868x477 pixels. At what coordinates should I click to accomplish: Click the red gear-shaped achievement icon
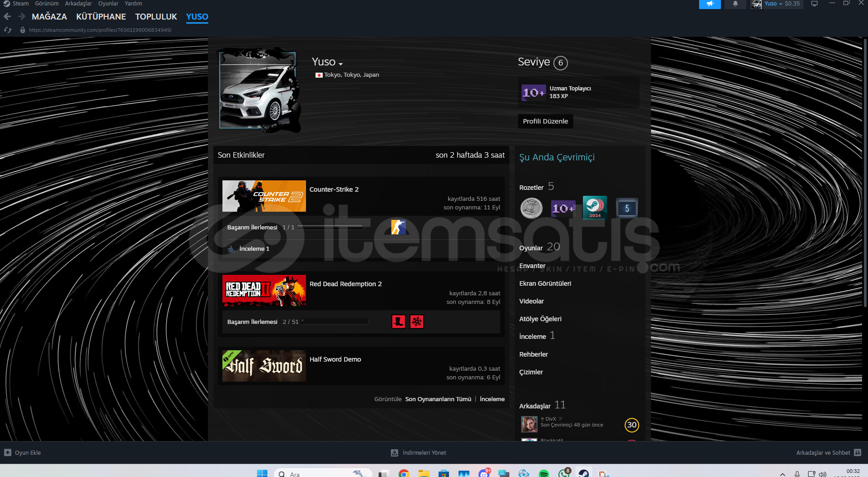(x=416, y=322)
